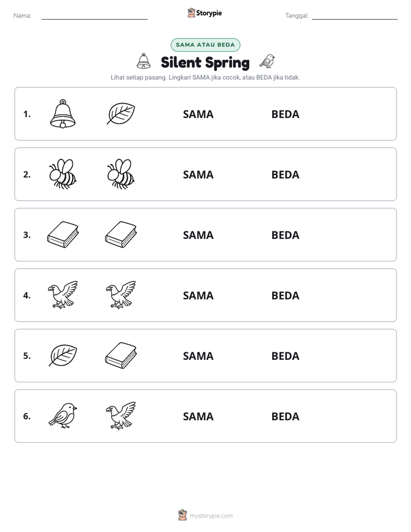This screenshot has height=532, width=411.
Task: Click the eagle icon in row 6
Action: coord(121,416)
